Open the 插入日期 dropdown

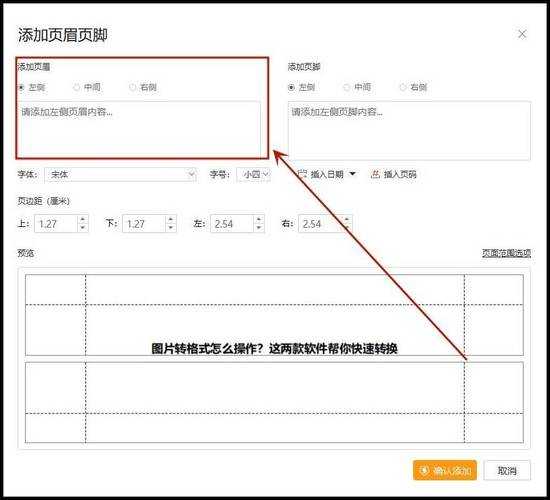pos(327,174)
